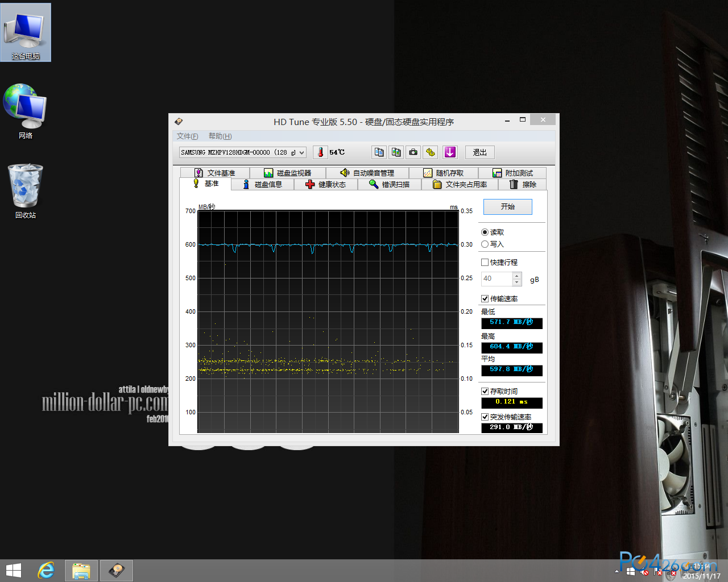Switch to the 文件基准 tab
This screenshot has height=582, width=728.
tap(215, 173)
